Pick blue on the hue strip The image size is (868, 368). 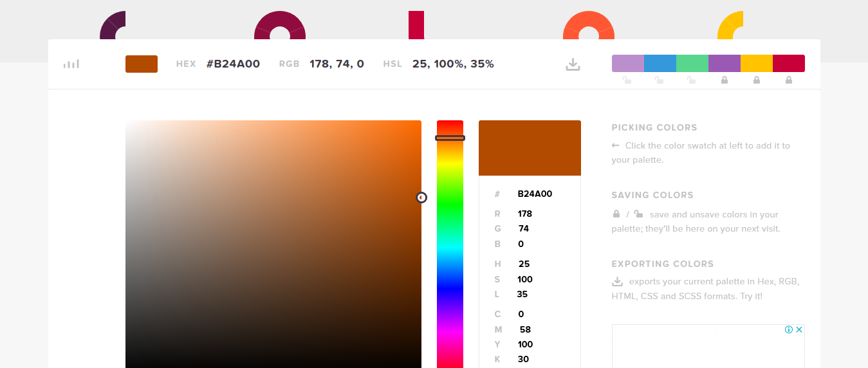click(450, 286)
